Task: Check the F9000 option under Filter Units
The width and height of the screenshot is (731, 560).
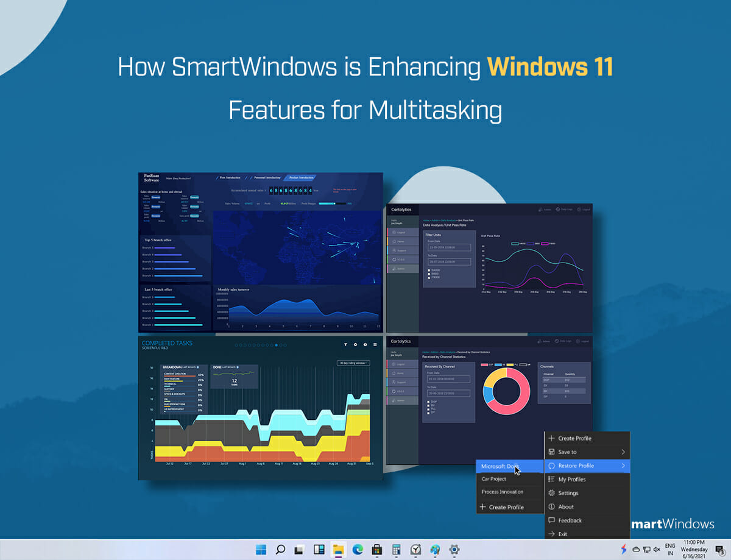Action: (429, 277)
